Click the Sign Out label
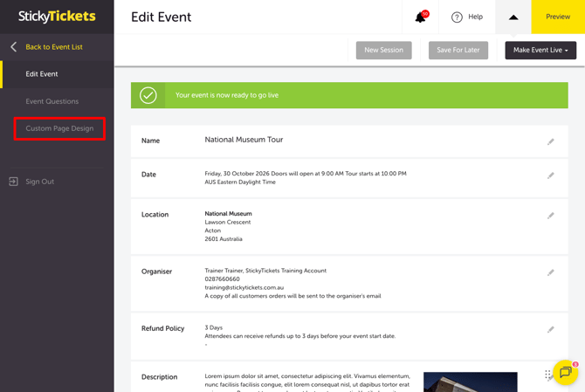 (x=40, y=182)
